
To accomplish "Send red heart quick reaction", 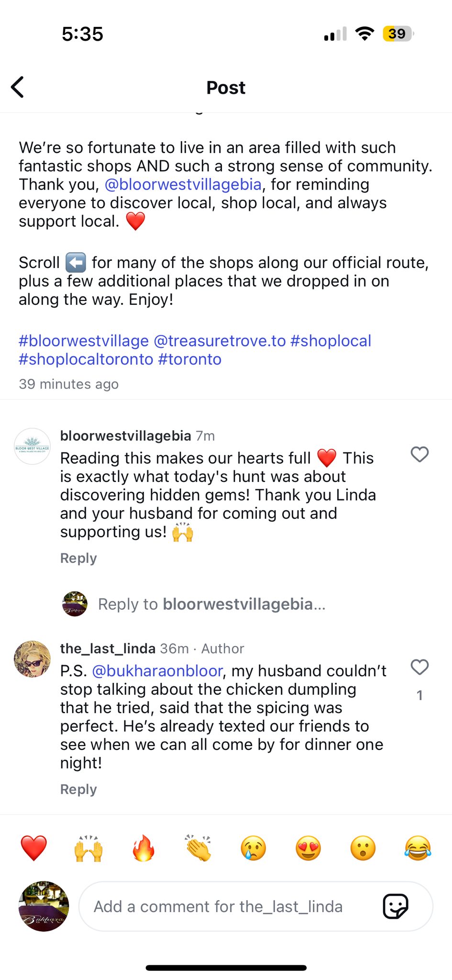I will (x=34, y=848).
